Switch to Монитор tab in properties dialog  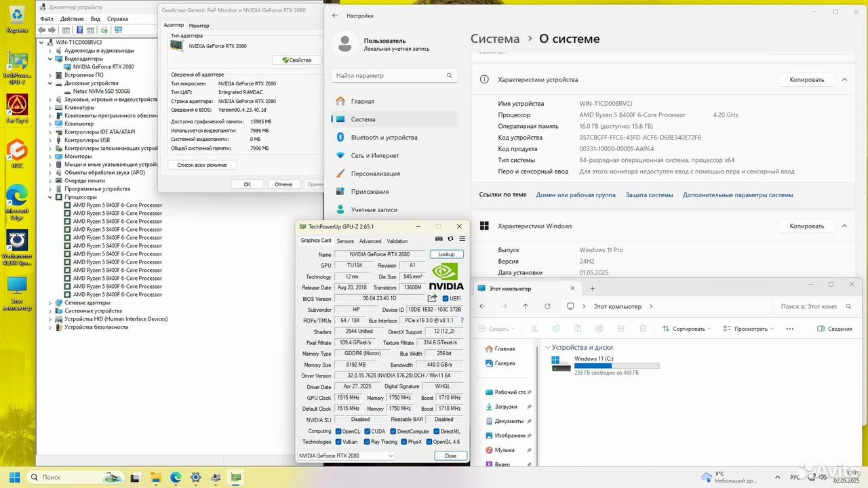pos(199,26)
